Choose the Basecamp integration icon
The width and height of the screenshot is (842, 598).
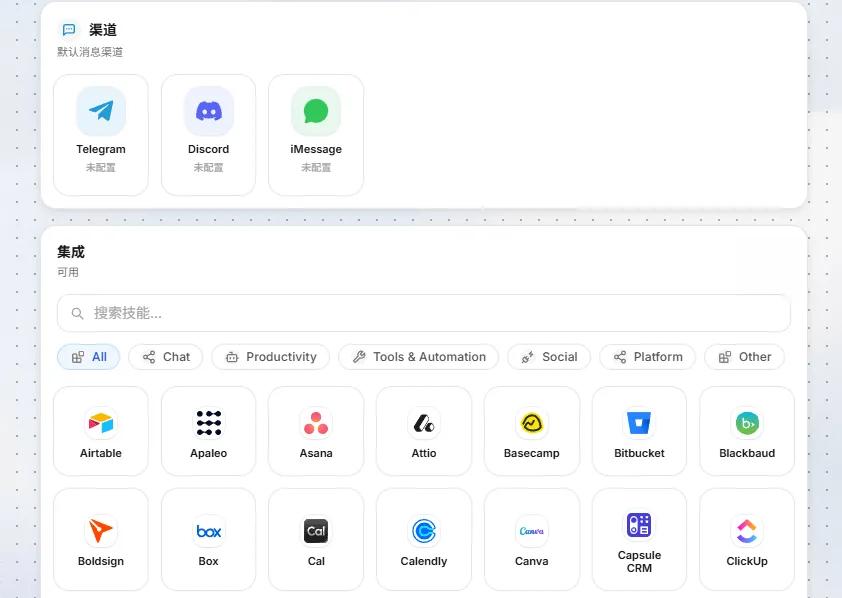click(x=532, y=423)
